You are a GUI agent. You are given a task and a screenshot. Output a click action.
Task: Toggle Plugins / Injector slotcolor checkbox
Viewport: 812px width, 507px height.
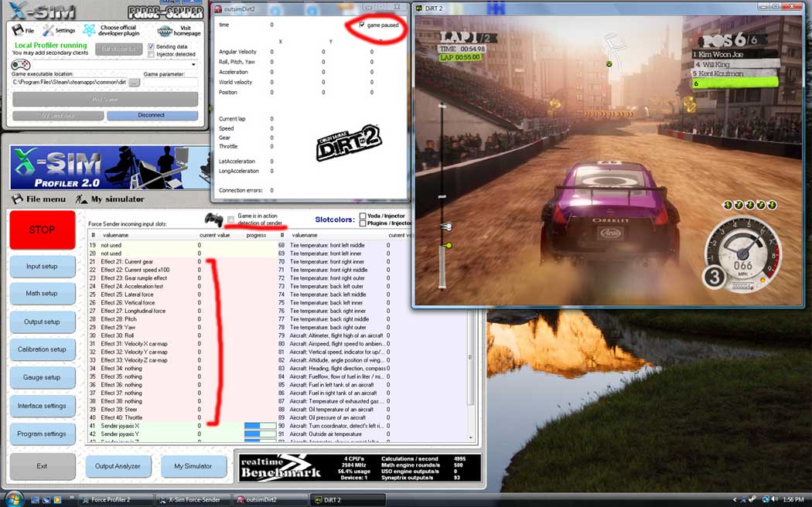[x=363, y=223]
